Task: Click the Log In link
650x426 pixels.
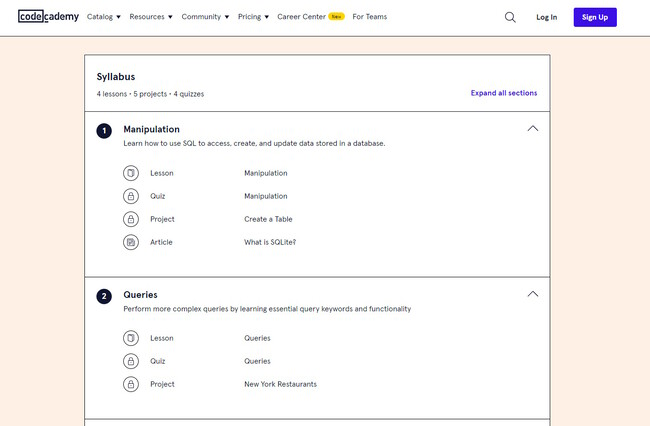Action: click(547, 17)
